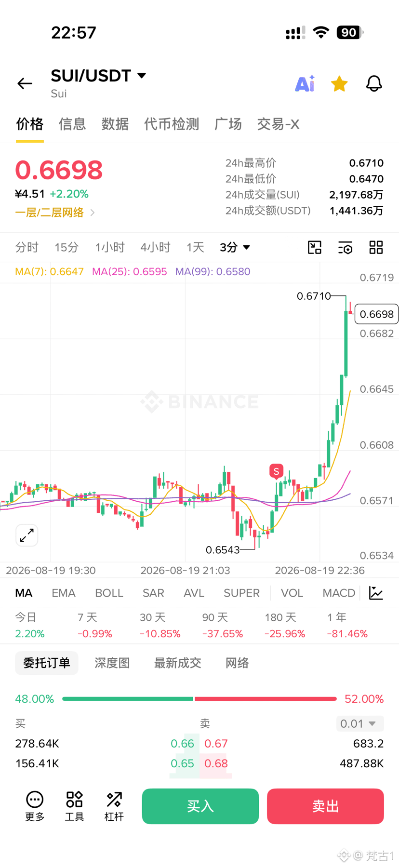This screenshot has height=868, width=399.
Task: Open the SUI/USDT pair selector dropdown
Action: click(x=98, y=76)
